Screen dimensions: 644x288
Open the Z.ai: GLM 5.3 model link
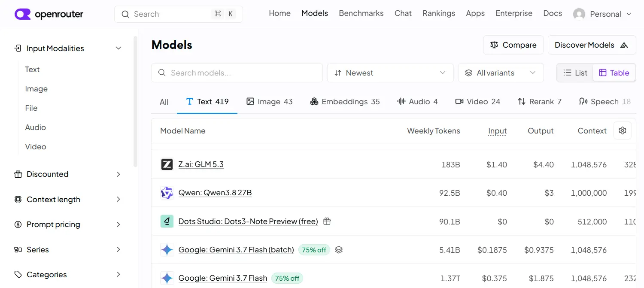[x=201, y=164]
